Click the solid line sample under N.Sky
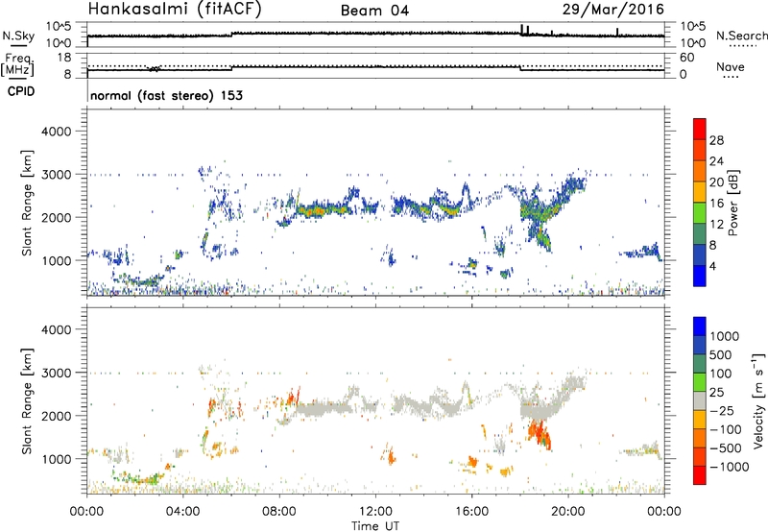Image resolution: width=768 pixels, height=532 pixels. click(17, 46)
